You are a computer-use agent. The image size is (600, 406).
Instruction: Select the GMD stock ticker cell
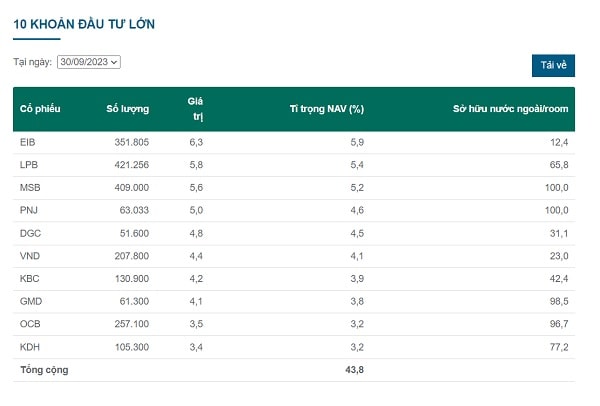[31, 301]
